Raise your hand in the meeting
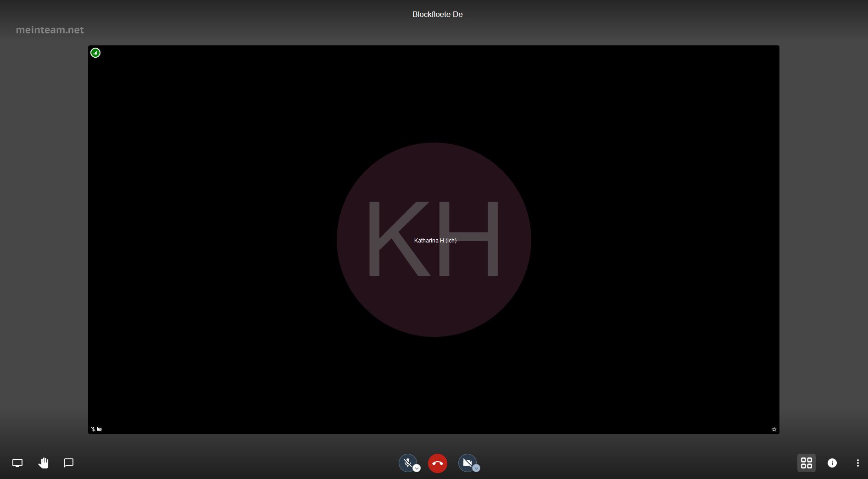 click(x=43, y=463)
